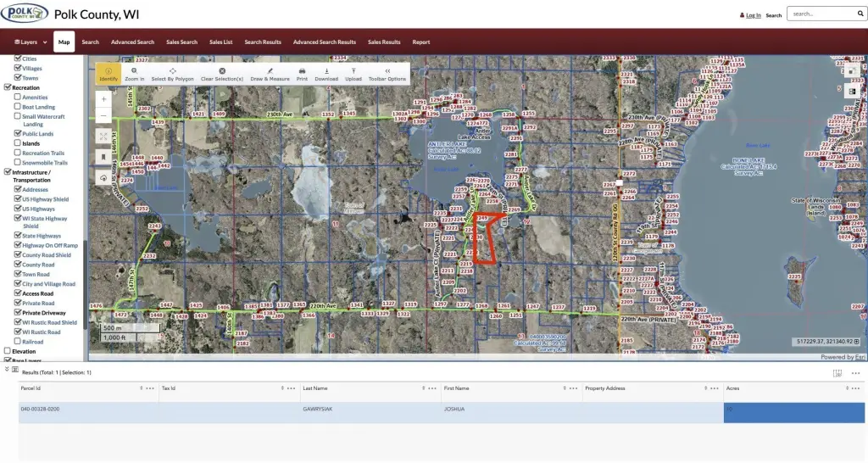The image size is (868, 463).
Task: Activate the Identify tool
Action: 108,74
